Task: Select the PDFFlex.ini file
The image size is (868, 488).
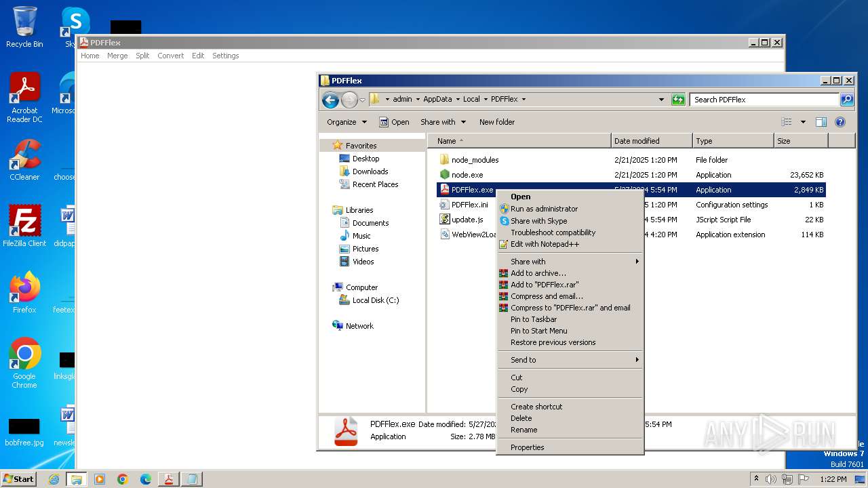Action: pyautogui.click(x=469, y=205)
